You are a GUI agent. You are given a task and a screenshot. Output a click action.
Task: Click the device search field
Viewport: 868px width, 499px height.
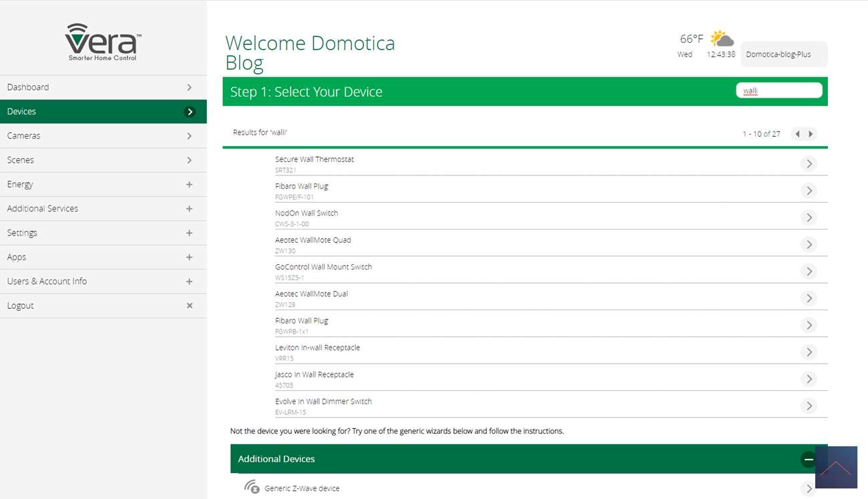pyautogui.click(x=779, y=91)
